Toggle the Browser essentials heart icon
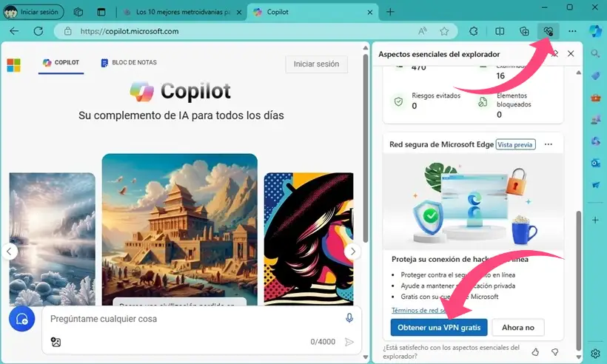 (549, 31)
